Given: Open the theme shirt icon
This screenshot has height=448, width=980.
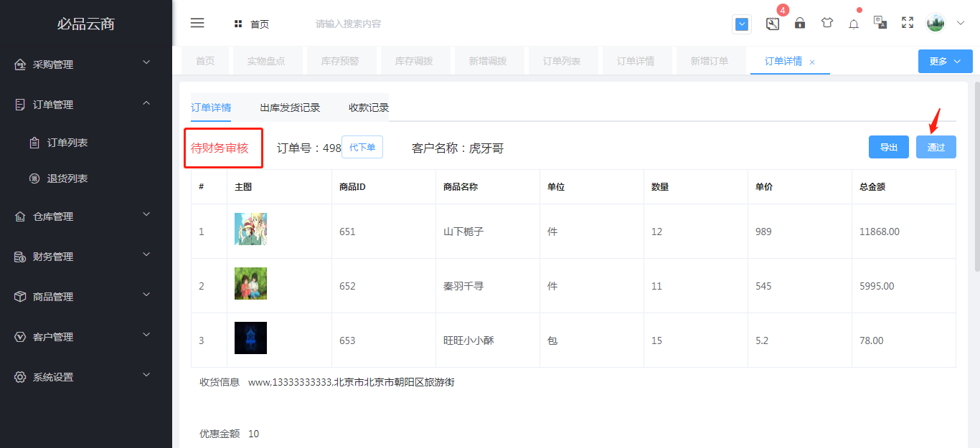Looking at the screenshot, I should point(827,23).
